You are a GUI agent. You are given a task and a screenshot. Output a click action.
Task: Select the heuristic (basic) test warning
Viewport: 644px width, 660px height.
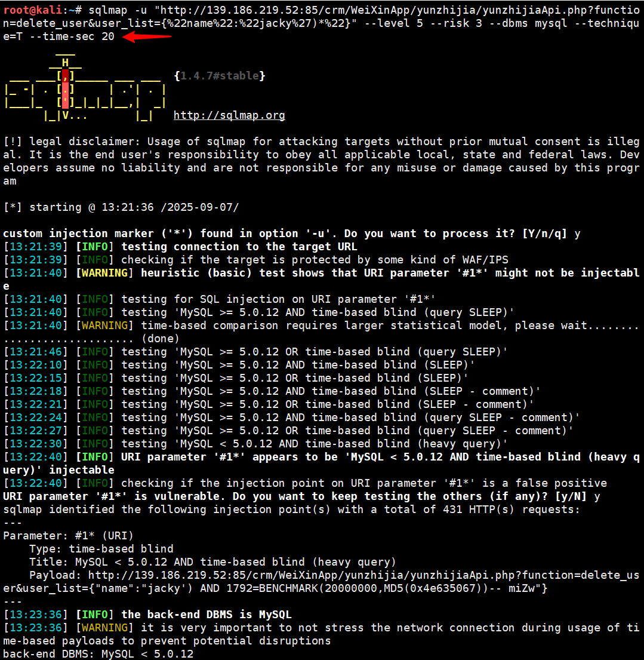[x=322, y=280]
